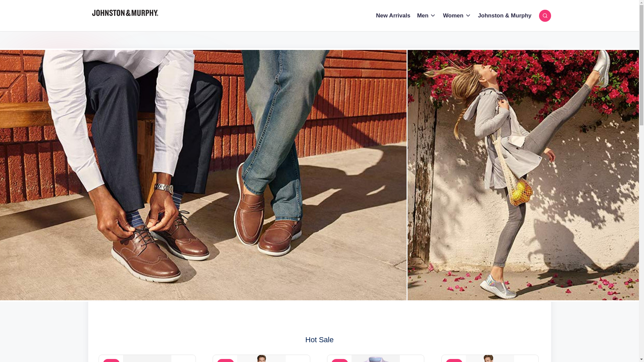The width and height of the screenshot is (644, 362).
Task: Go to New Arrivals page
Action: [x=393, y=16]
